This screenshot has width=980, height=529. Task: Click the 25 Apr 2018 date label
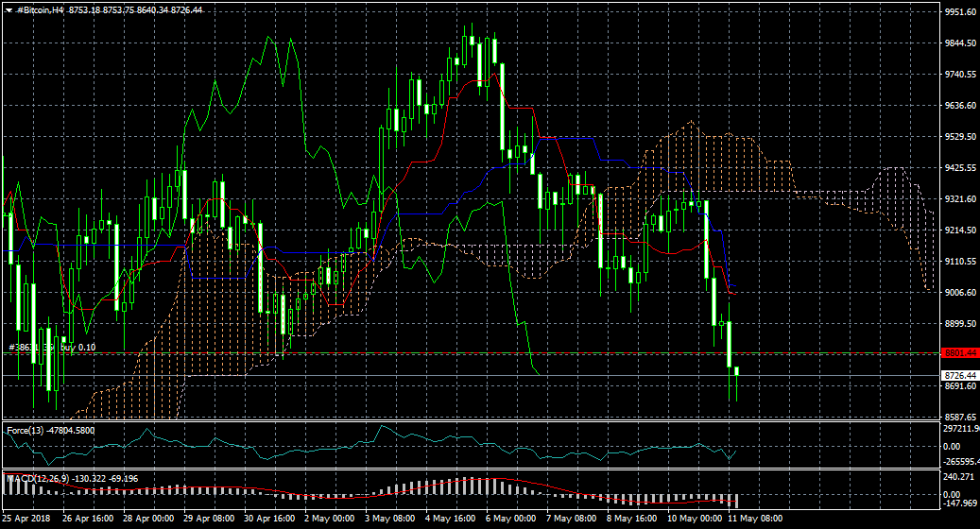pyautogui.click(x=27, y=519)
